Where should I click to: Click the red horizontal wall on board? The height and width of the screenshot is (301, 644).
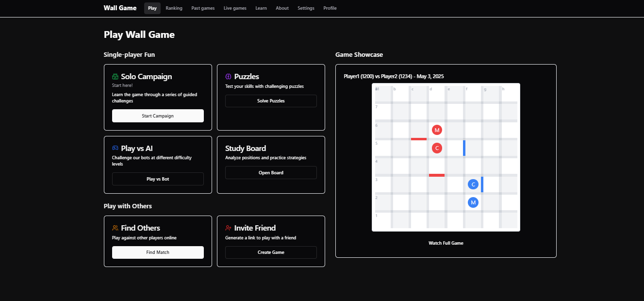pos(419,139)
